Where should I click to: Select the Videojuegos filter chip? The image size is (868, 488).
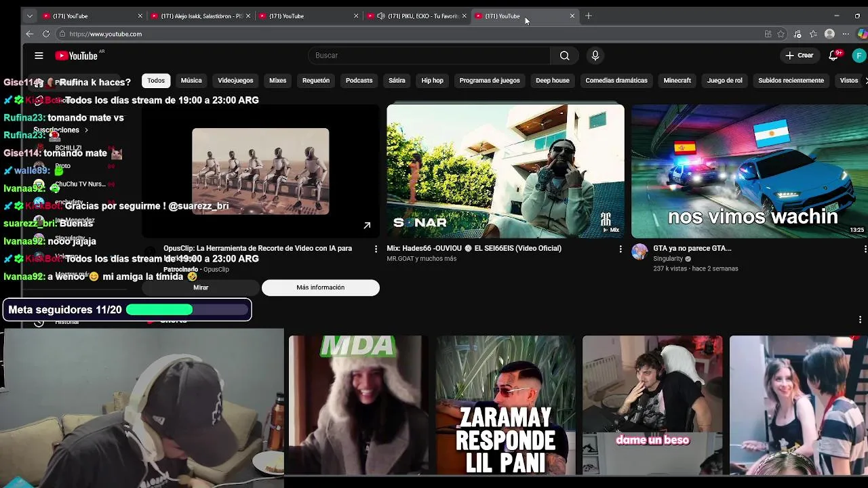click(x=235, y=81)
